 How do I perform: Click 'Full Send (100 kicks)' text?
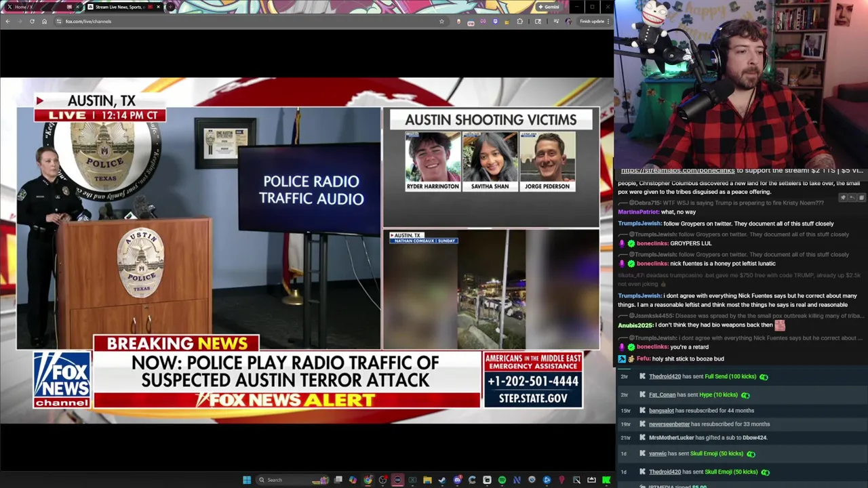tap(730, 377)
